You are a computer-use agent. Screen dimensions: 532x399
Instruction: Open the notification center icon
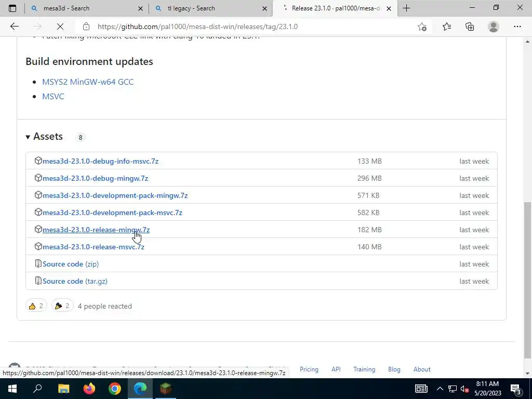coord(516,389)
